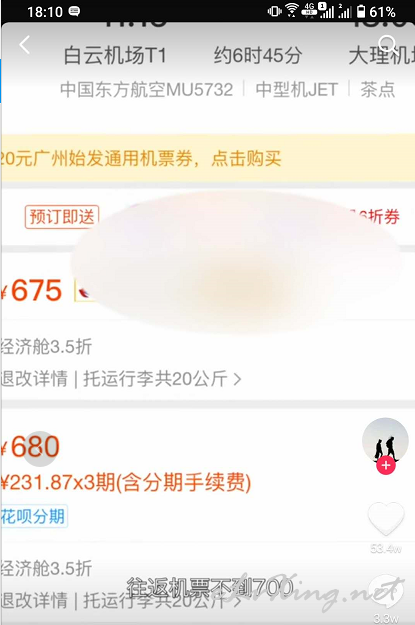Expand 退改详情 chevron under ¥675 fare
Viewport: 415px width, 625px height.
click(x=237, y=379)
